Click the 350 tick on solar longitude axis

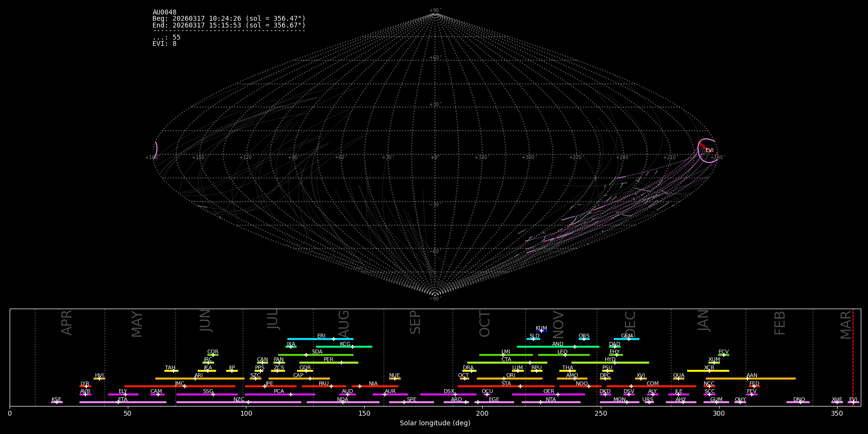pos(837,413)
